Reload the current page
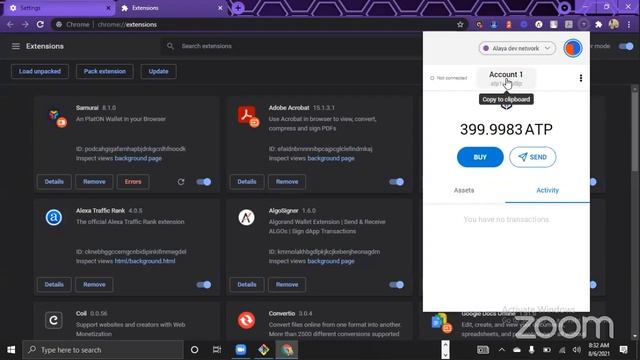Image resolution: width=640 pixels, height=360 pixels. [x=40, y=24]
